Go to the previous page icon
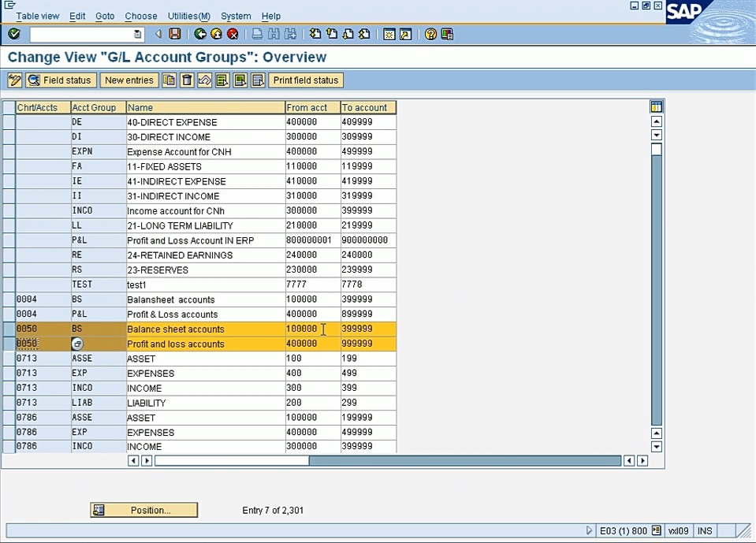Image resolution: width=756 pixels, height=543 pixels. pyautogui.click(x=332, y=34)
